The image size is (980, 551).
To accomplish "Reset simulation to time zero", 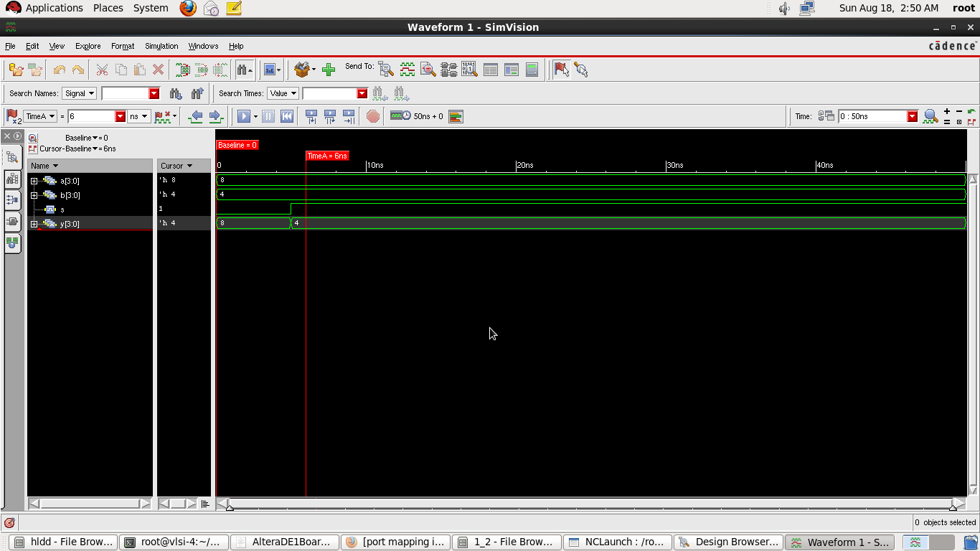I will click(287, 116).
